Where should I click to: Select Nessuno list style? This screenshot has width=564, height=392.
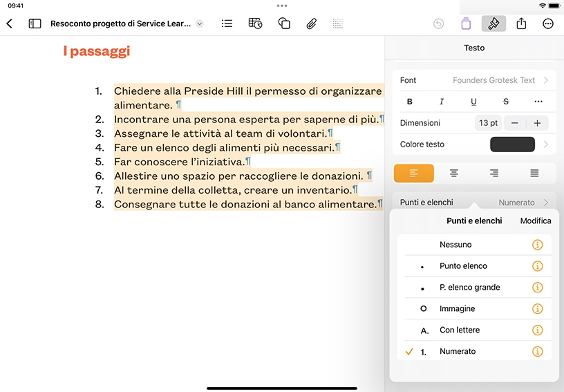click(474, 245)
